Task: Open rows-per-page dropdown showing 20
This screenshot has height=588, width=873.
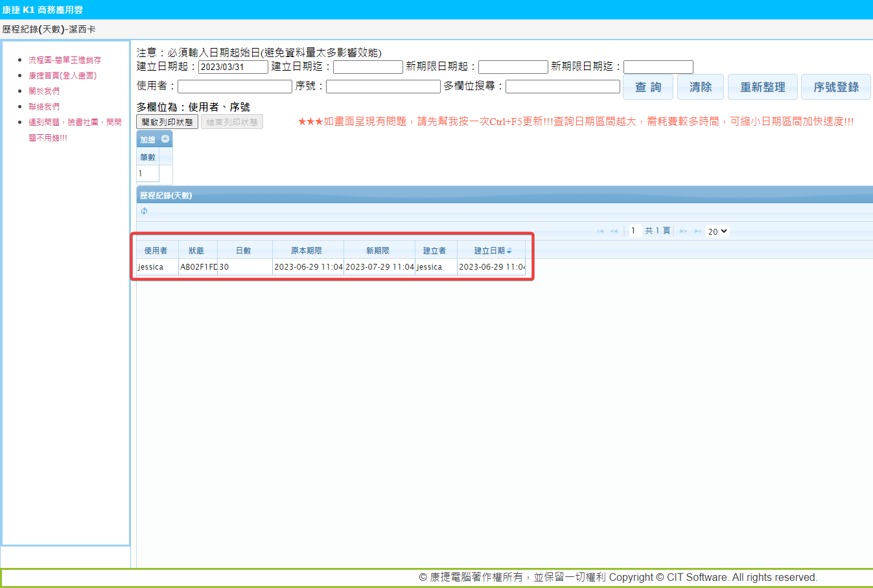Action: point(717,231)
